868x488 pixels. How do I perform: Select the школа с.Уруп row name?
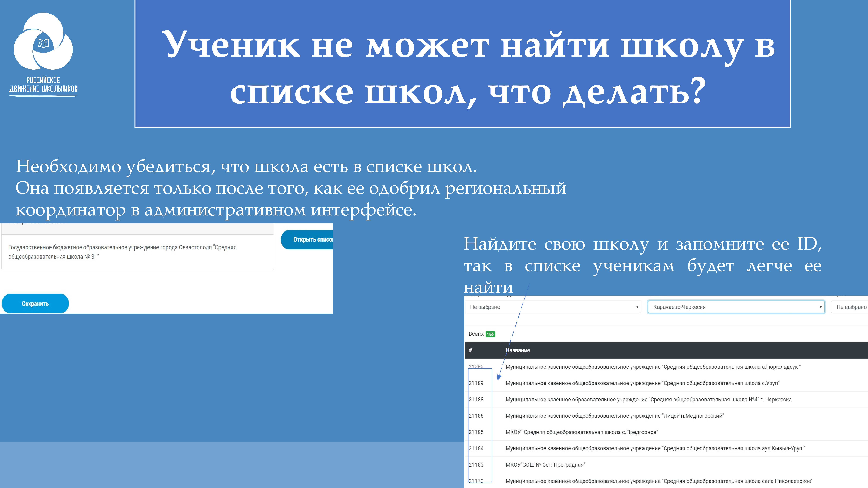[642, 383]
